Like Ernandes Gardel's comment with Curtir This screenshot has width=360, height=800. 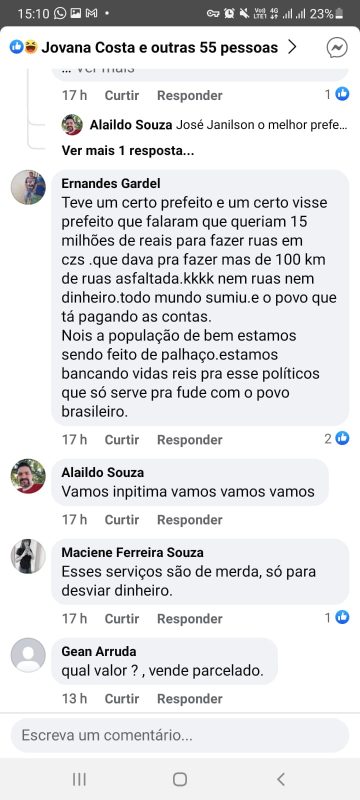coord(122,439)
